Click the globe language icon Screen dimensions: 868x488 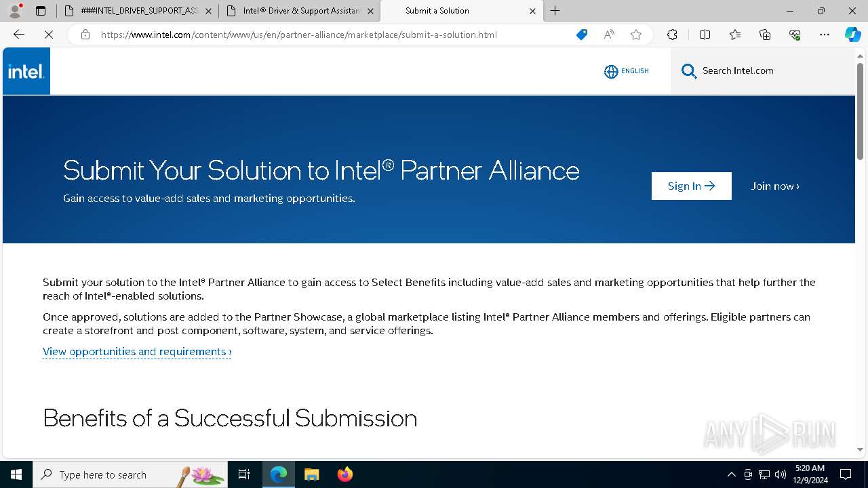(x=611, y=71)
